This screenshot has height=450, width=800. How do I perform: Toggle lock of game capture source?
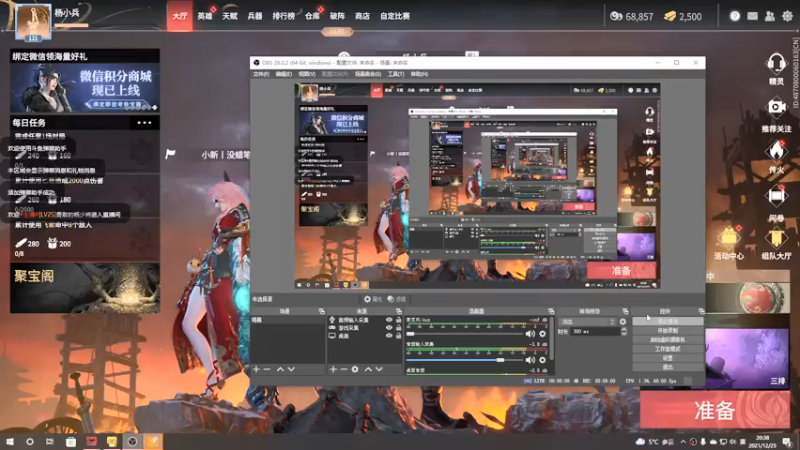pos(398,328)
